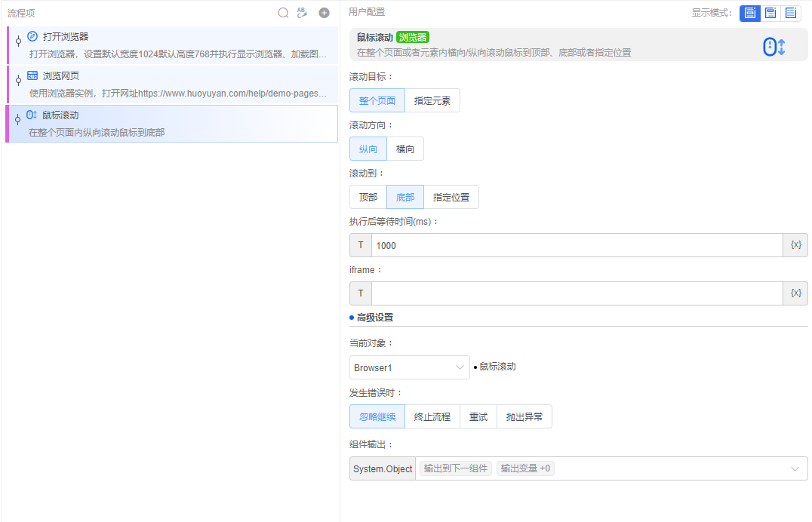The width and height of the screenshot is (812, 522).
Task: Click the mouse scroll icon in config header
Action: pyautogui.click(x=774, y=46)
